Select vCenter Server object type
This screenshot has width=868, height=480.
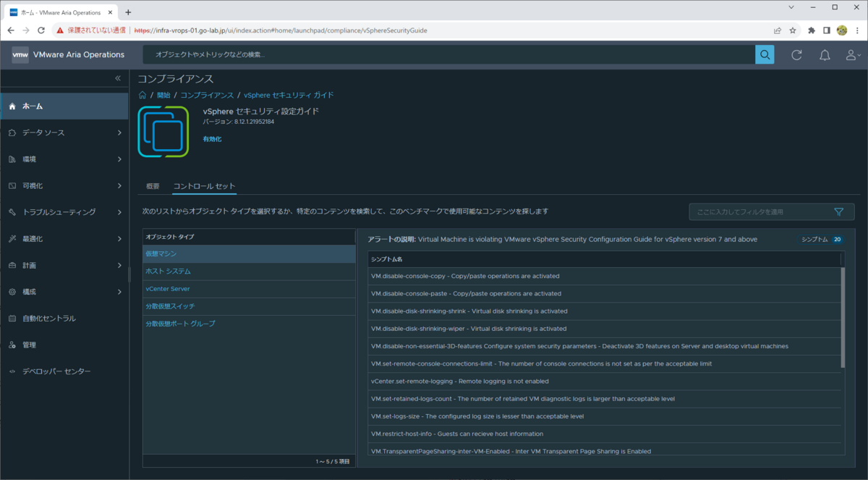tap(249, 289)
